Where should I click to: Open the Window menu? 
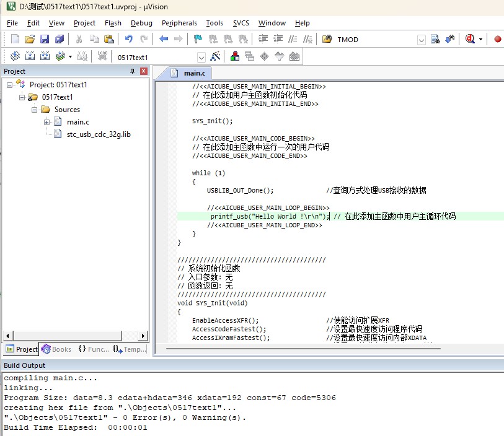(272, 23)
